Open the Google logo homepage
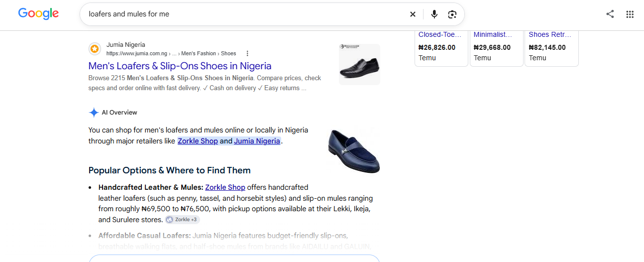This screenshot has width=644, height=262. [38, 14]
